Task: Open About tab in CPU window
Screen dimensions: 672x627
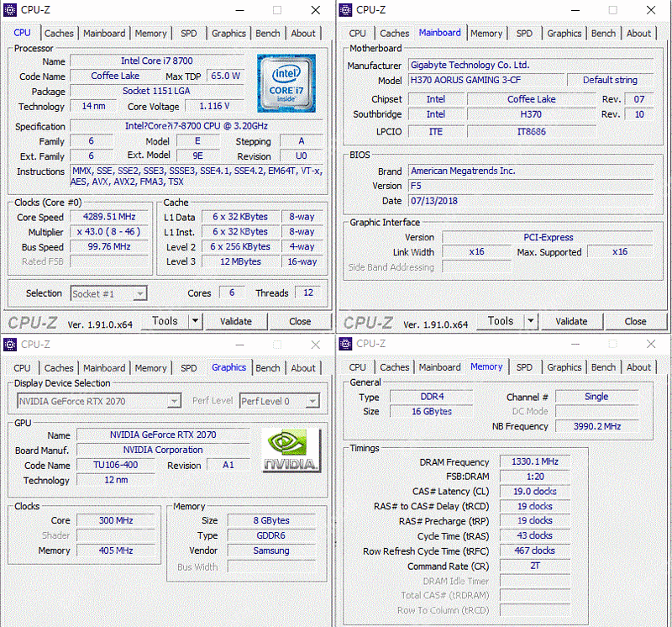Action: click(x=303, y=34)
